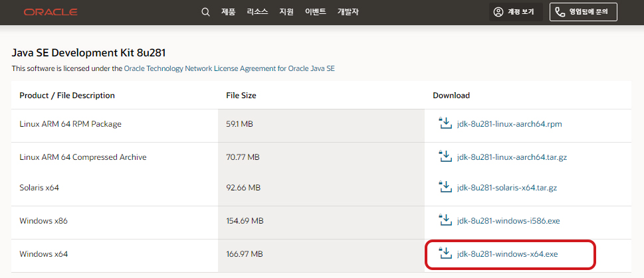The image size is (644, 278).
Task: Select the 59.1 MB file size
Action: [239, 123]
